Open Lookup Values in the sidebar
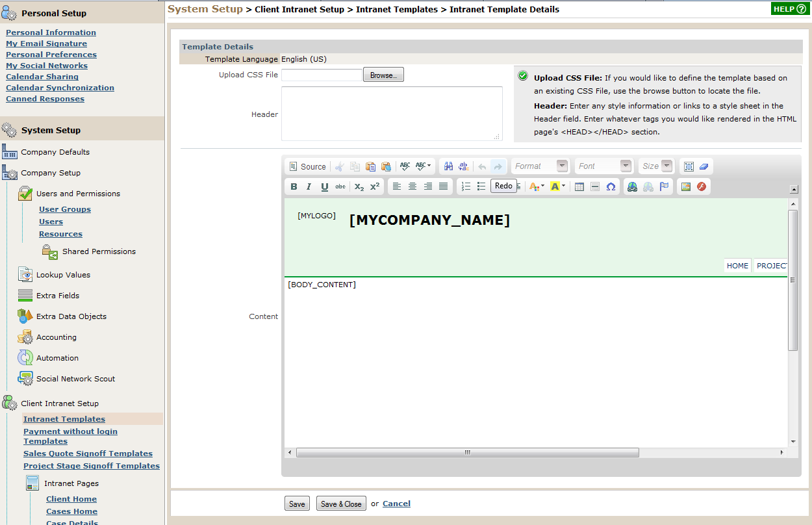This screenshot has width=812, height=525. (x=63, y=275)
